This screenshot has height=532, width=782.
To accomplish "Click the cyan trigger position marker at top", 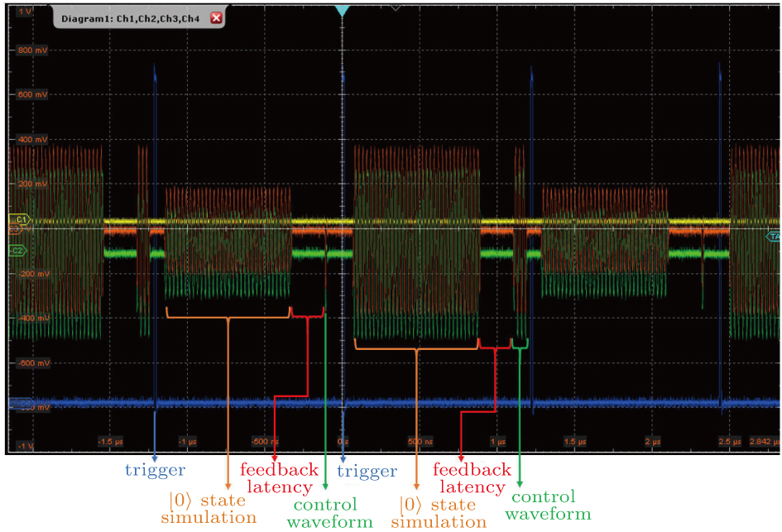I will pyautogui.click(x=342, y=11).
